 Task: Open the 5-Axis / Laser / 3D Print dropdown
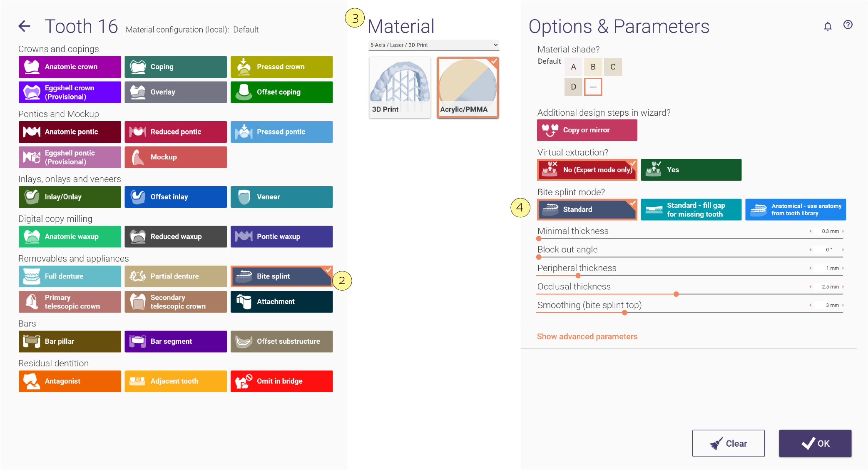coord(434,45)
